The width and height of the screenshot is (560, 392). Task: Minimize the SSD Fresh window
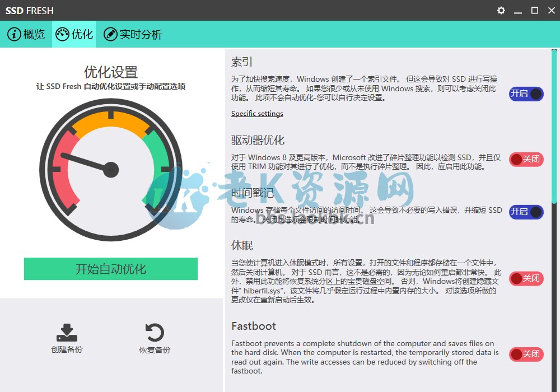coord(518,11)
